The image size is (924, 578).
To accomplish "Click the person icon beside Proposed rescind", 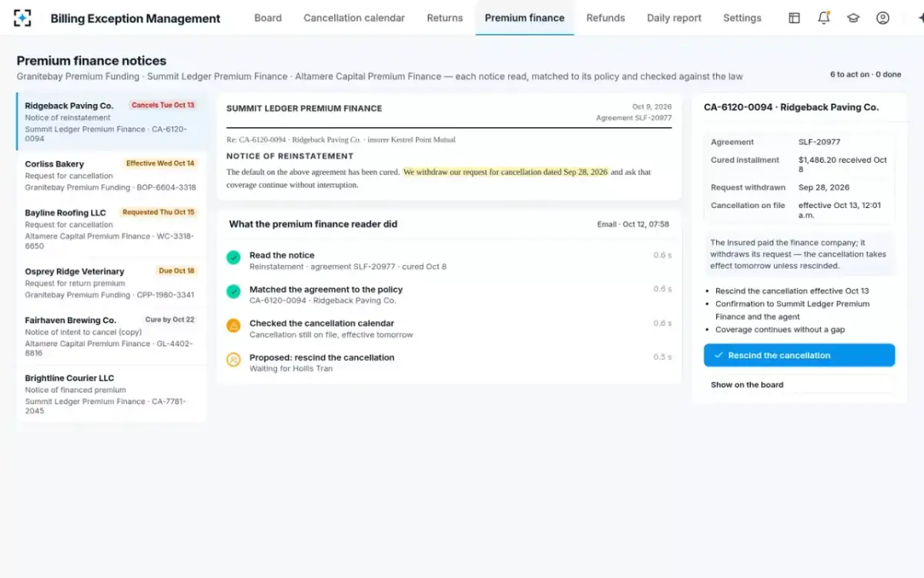I will pyautogui.click(x=233, y=359).
